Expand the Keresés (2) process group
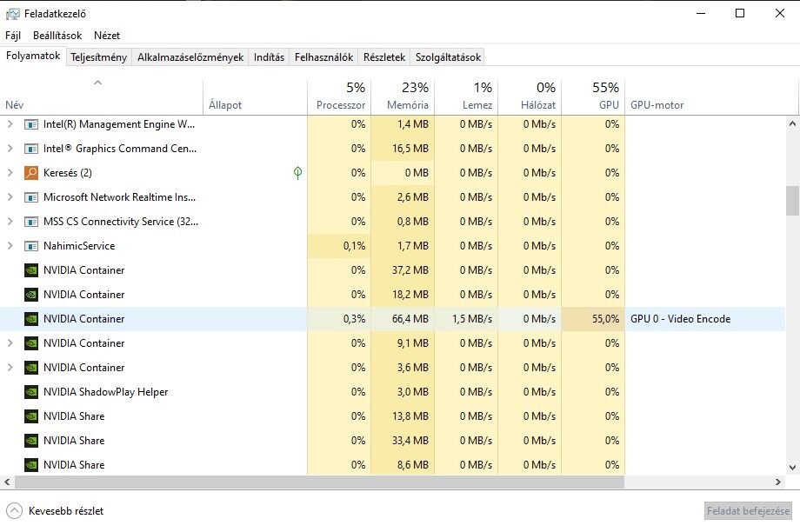 [10, 173]
